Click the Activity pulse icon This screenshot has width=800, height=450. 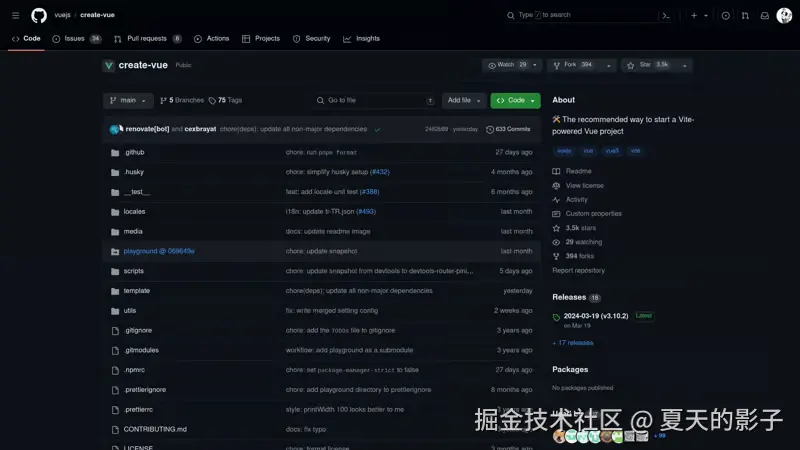[x=556, y=200]
